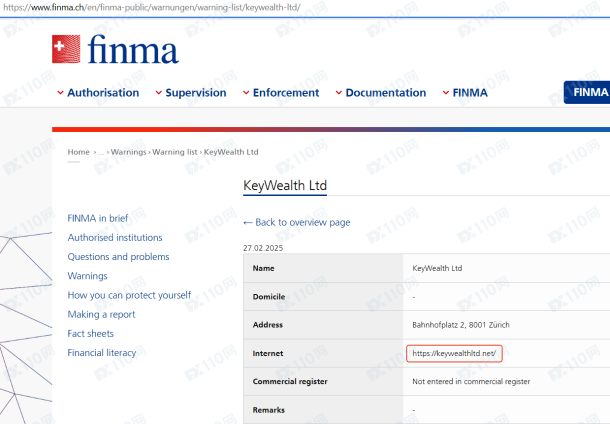The width and height of the screenshot is (610, 424).
Task: Expand the Authorisation menu chevron
Action: (60, 93)
